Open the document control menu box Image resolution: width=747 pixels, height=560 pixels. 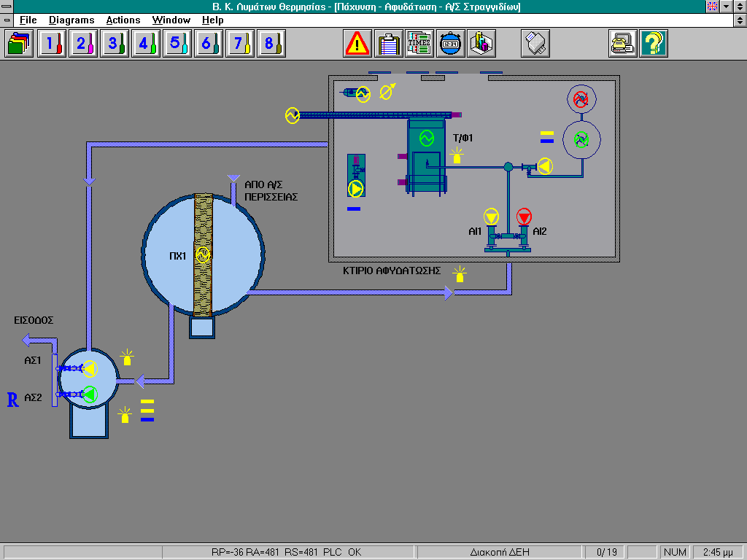pyautogui.click(x=7, y=20)
